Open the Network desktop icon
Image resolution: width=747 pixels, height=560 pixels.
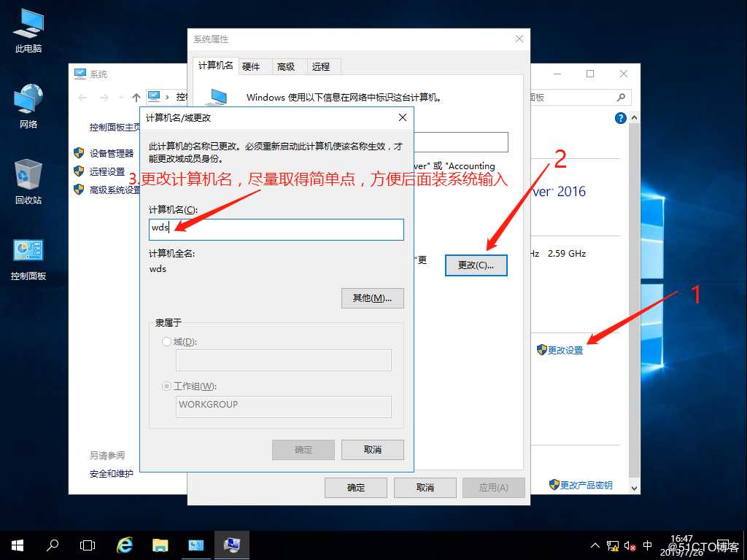tap(28, 106)
